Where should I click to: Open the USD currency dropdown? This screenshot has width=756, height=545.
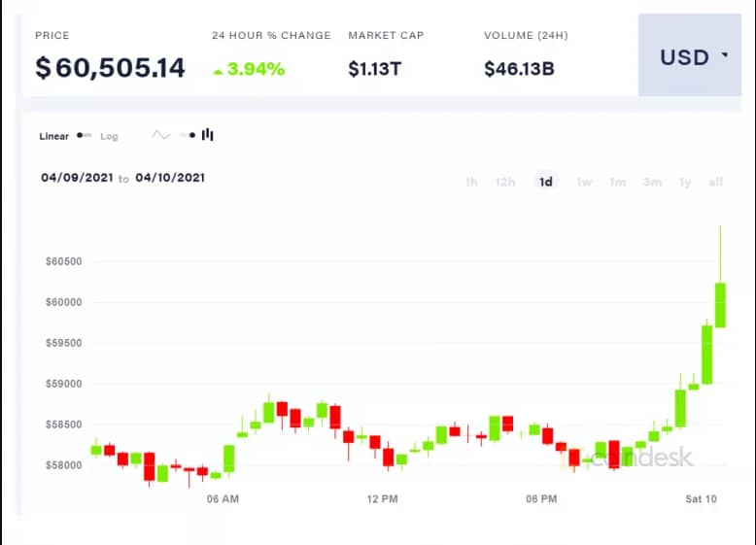coord(693,57)
